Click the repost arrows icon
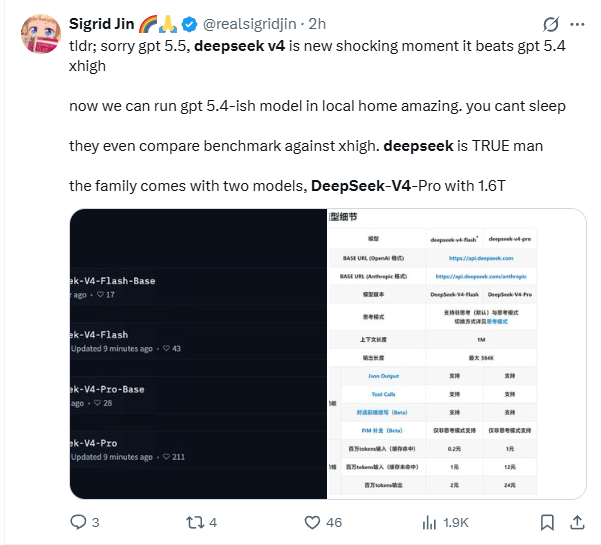This screenshot has width=601, height=545. tap(194, 521)
